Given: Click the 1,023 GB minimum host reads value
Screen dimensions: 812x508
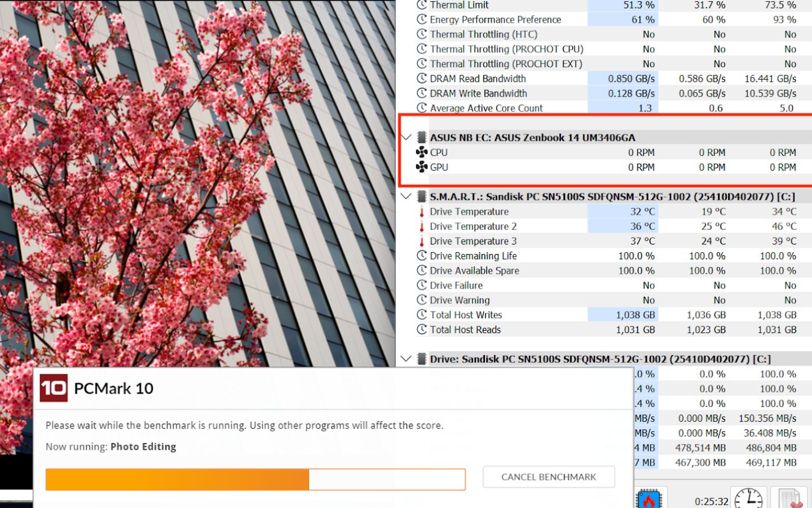Looking at the screenshot, I should pyautogui.click(x=706, y=330).
